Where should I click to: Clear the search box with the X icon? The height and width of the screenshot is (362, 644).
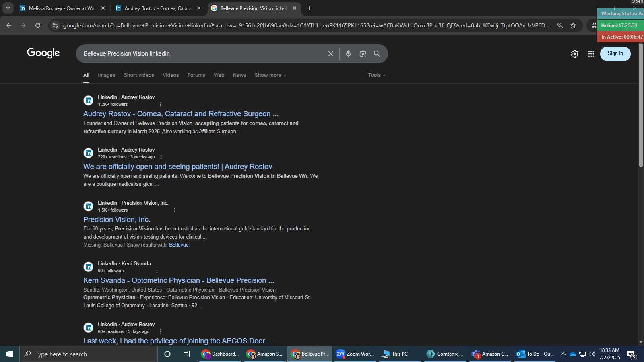coord(330,53)
